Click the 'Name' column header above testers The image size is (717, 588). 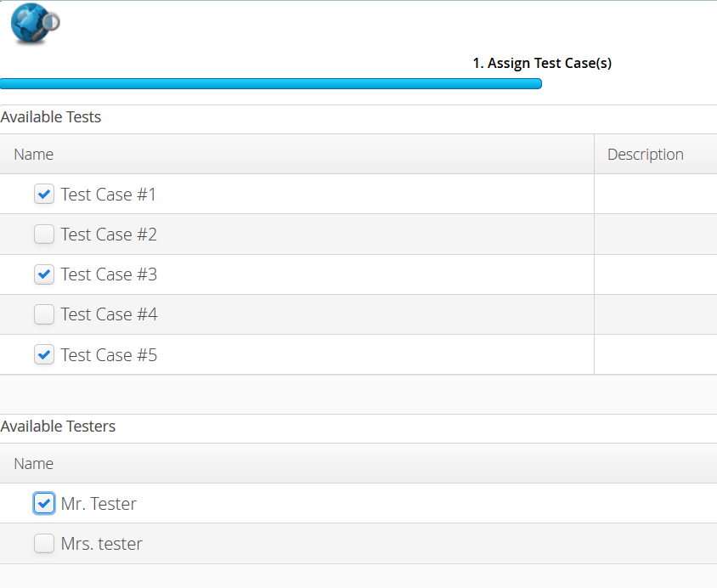click(x=33, y=463)
